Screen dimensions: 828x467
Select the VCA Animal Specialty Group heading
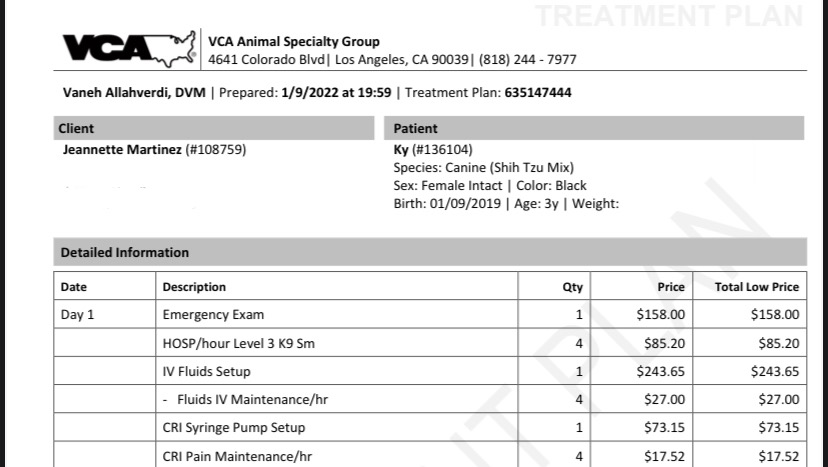[294, 41]
